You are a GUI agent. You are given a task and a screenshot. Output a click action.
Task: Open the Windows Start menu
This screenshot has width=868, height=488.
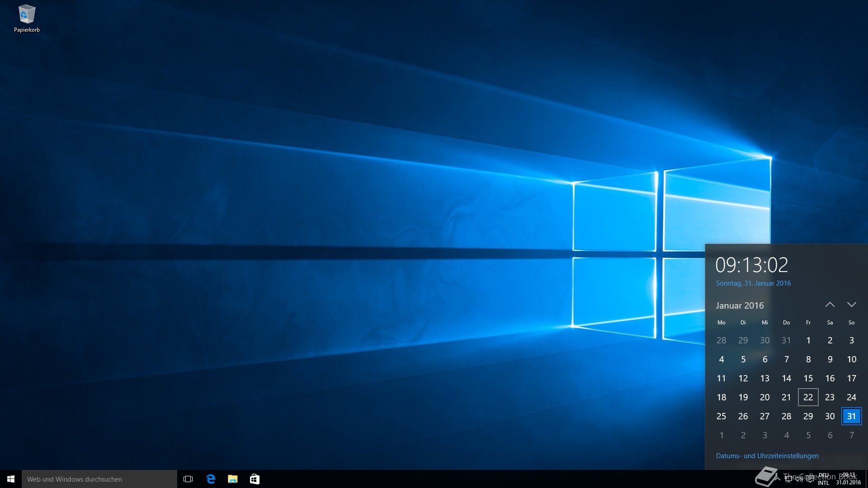11,479
